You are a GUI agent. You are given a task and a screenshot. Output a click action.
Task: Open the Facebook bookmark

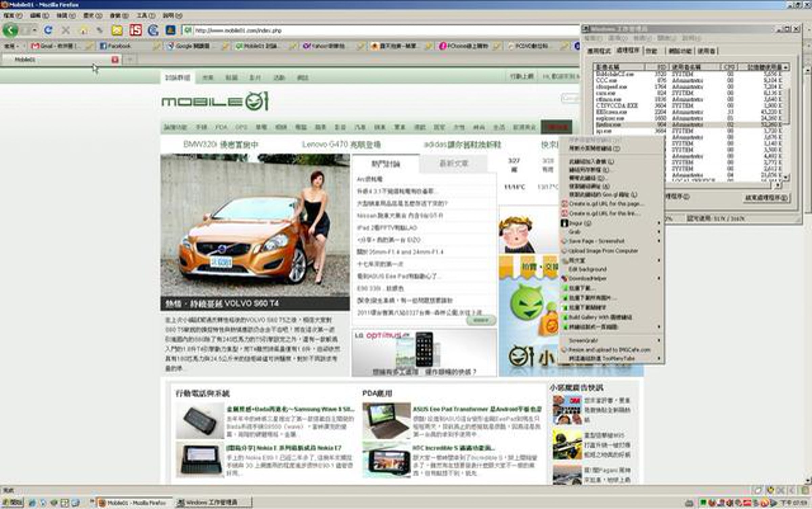coord(115,46)
